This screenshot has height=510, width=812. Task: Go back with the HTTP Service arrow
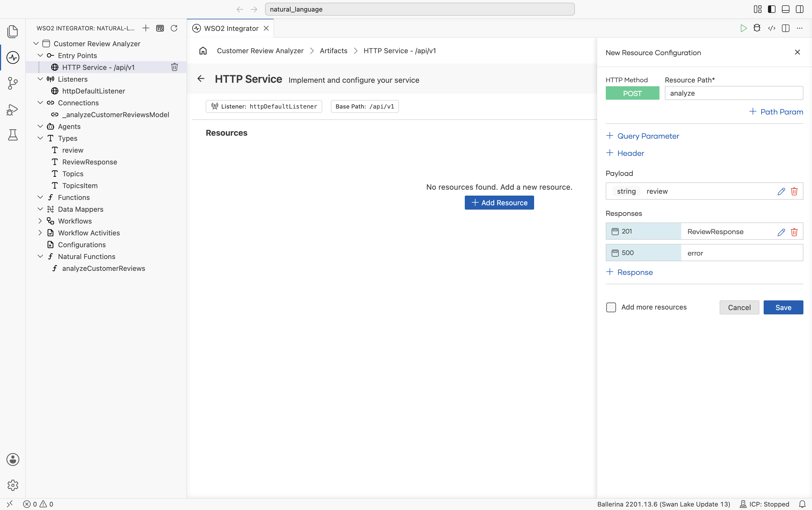(x=201, y=78)
